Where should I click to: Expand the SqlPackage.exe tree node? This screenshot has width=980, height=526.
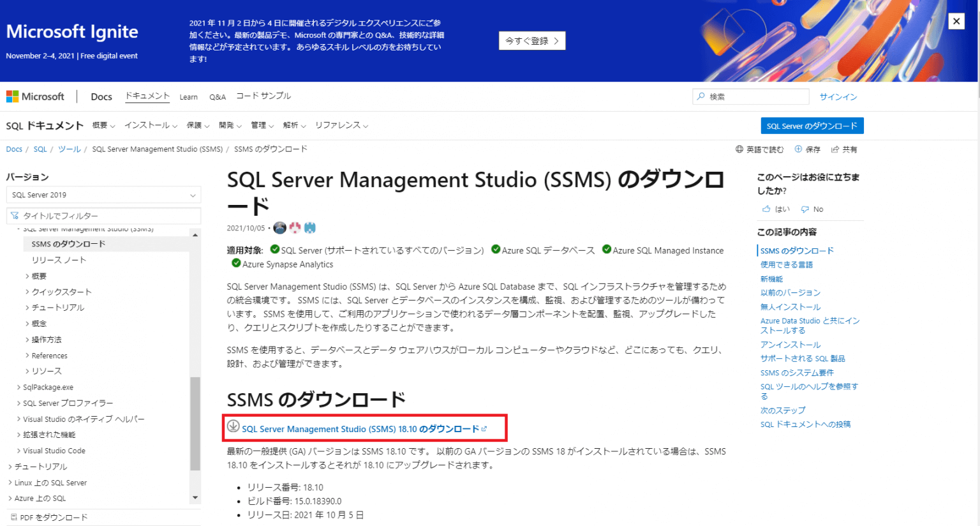[x=19, y=387]
